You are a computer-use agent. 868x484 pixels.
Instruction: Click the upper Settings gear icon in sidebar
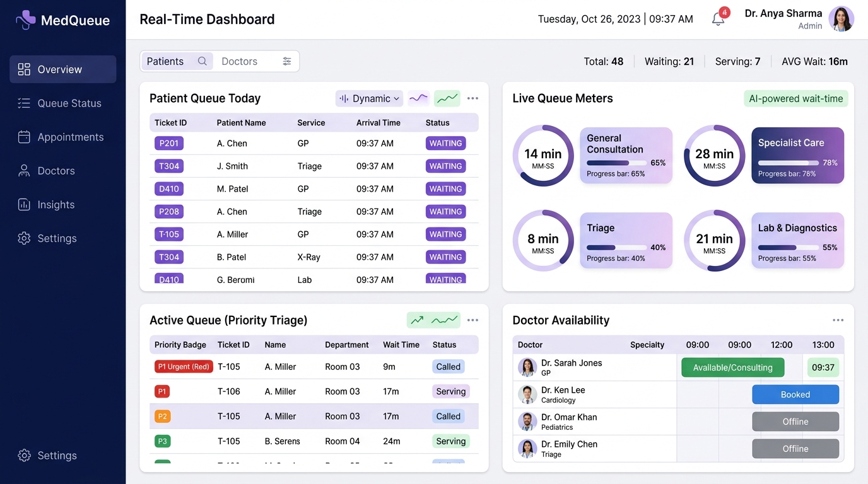[24, 238]
